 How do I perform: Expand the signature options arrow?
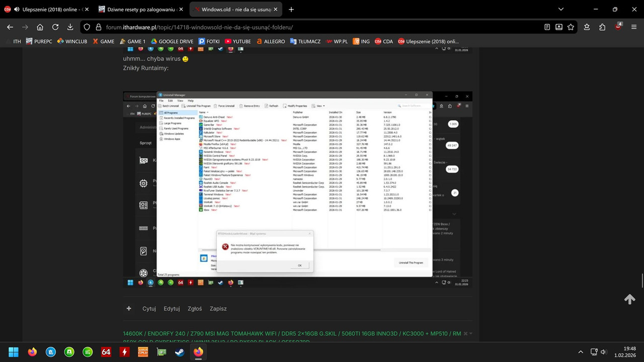coord(470,334)
